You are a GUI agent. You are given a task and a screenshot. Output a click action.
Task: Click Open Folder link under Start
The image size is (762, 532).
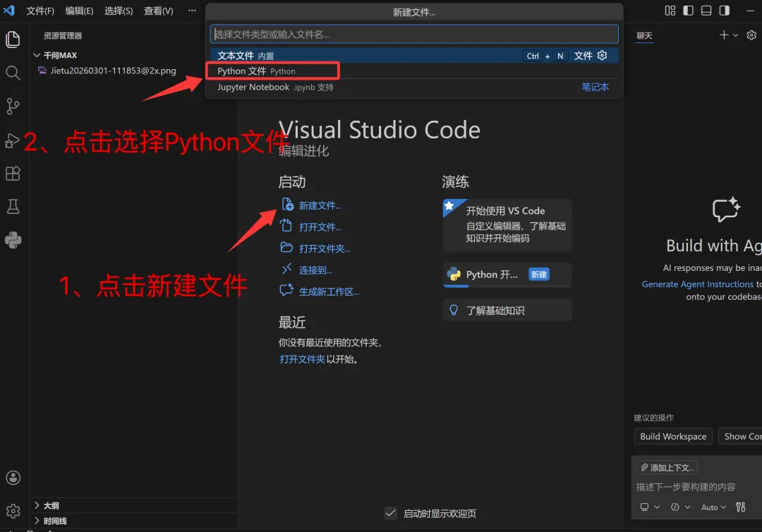(x=325, y=248)
